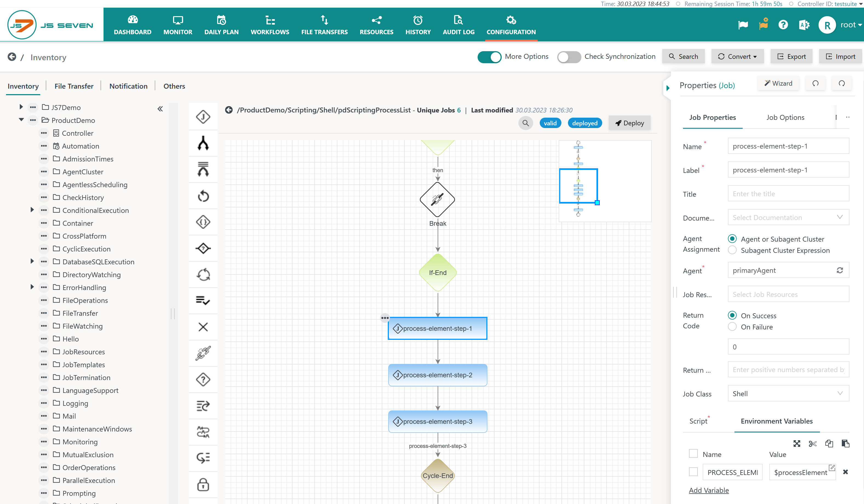
Task: Click the scissors cut icon
Action: click(812, 444)
